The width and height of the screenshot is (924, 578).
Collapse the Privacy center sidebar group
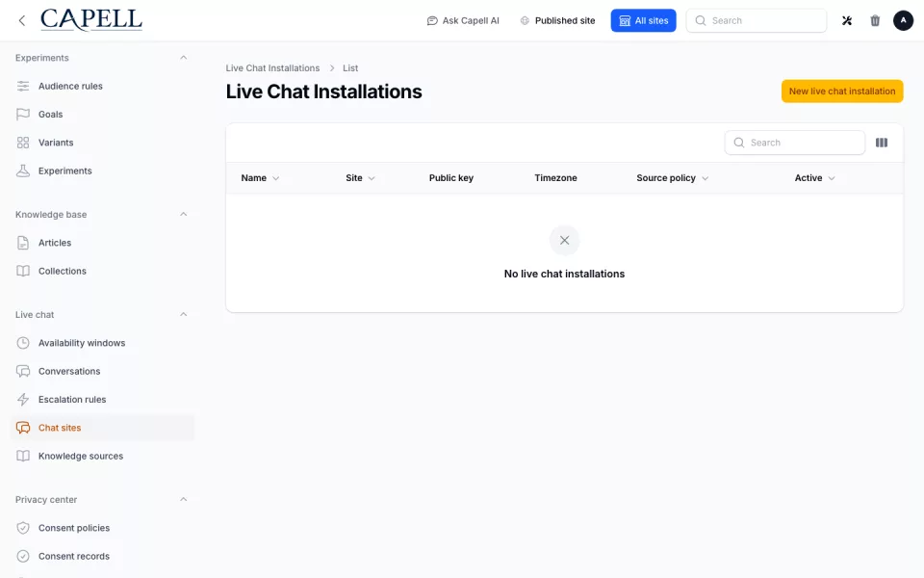[183, 500]
